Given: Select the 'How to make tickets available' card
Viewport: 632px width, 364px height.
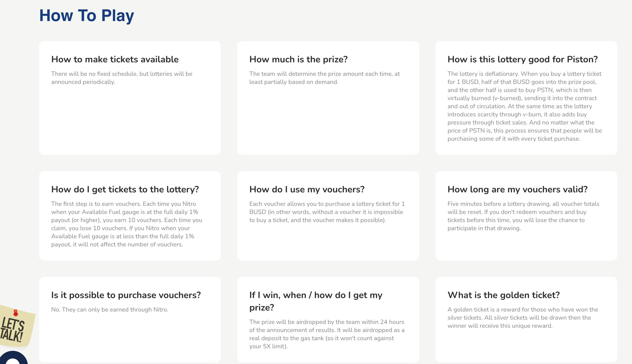Looking at the screenshot, I should click(130, 98).
